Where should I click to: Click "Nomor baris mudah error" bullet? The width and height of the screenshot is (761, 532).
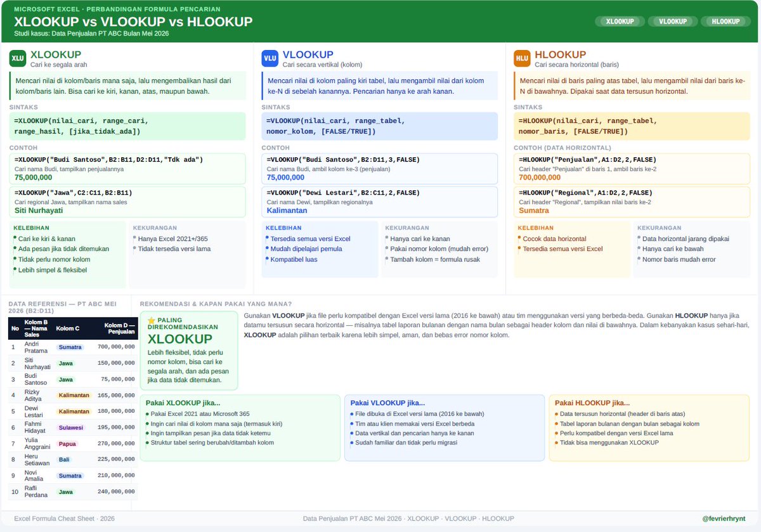(679, 259)
